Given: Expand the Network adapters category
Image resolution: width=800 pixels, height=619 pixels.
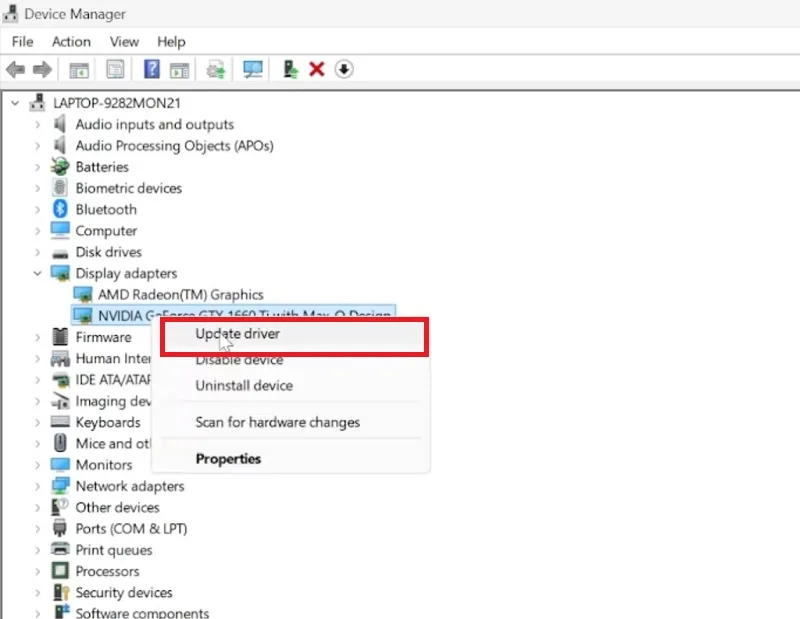Looking at the screenshot, I should point(38,486).
